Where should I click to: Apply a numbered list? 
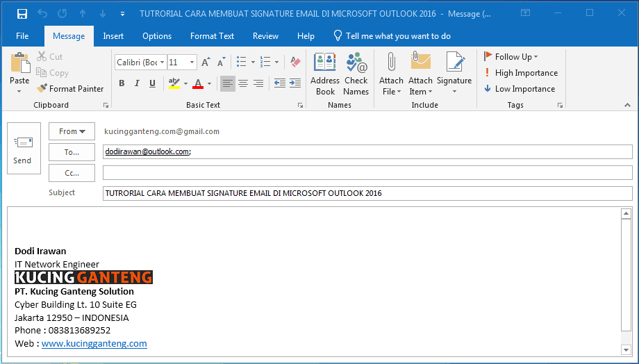tap(265, 62)
